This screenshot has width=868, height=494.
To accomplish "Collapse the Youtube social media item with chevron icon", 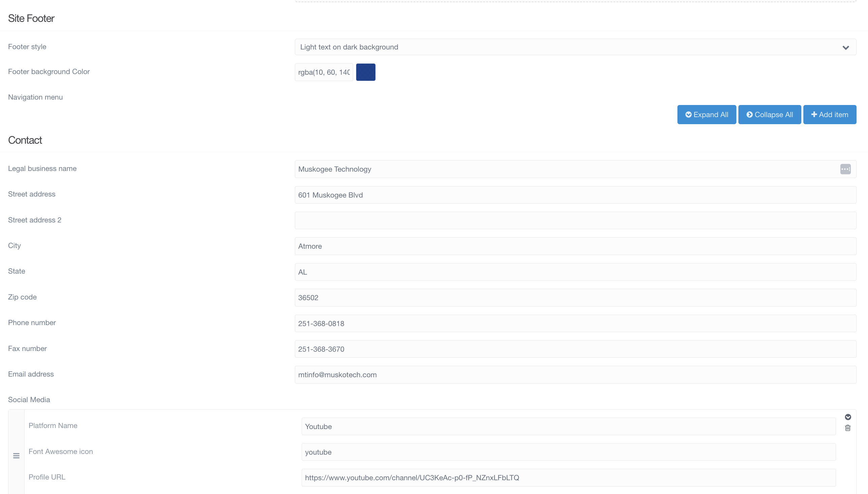I will (848, 417).
